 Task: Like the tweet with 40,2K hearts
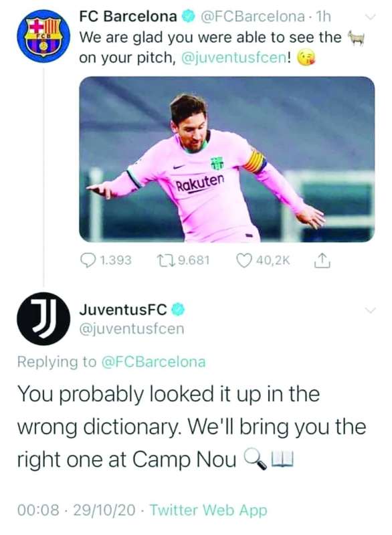[x=244, y=261]
